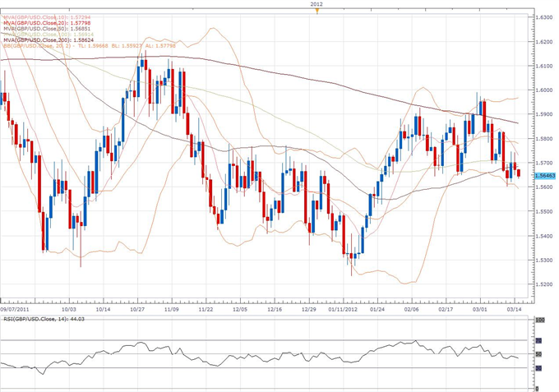
Task: Click the 01/11/2012 date axis label
Action: pos(343,309)
